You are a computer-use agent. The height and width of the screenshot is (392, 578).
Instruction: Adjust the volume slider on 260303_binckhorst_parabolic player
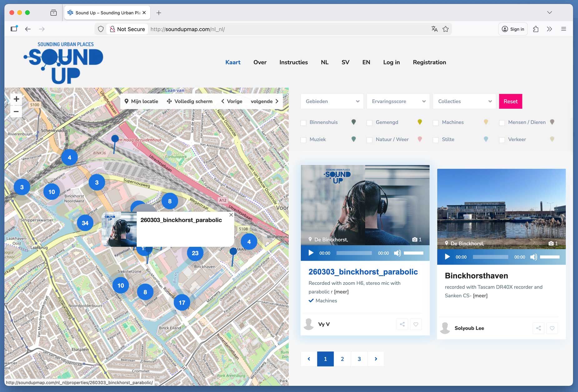[x=413, y=253]
